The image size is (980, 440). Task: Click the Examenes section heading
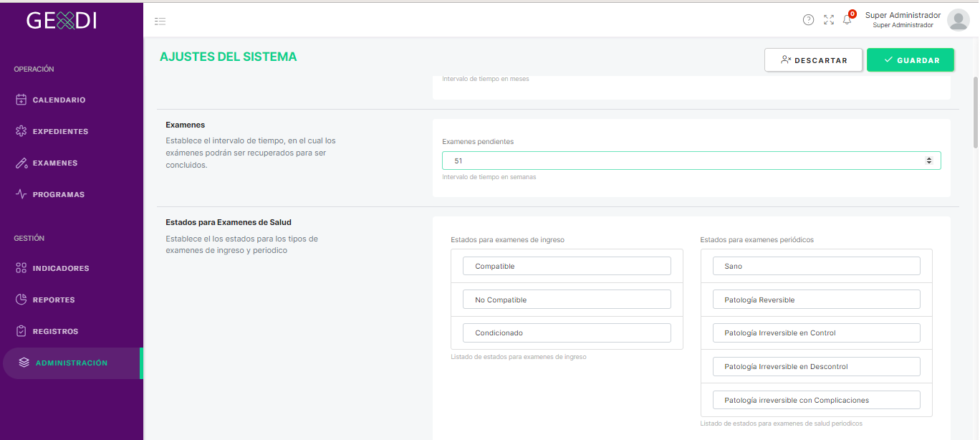tap(186, 125)
